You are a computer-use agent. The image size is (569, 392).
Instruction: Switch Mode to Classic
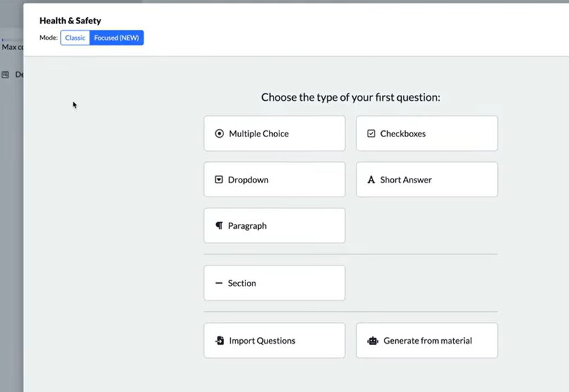(75, 37)
